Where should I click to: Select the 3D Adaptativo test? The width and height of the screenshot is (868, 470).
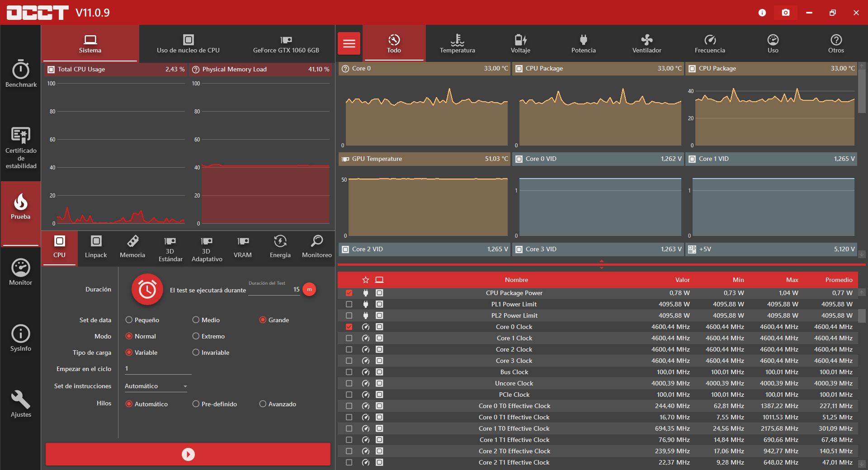[207, 249]
